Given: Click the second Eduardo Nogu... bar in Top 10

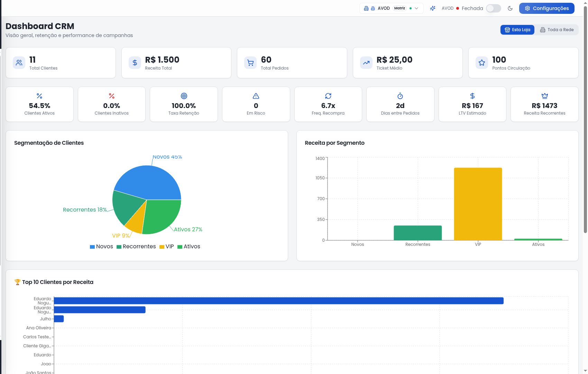Looking at the screenshot, I should coord(100,310).
